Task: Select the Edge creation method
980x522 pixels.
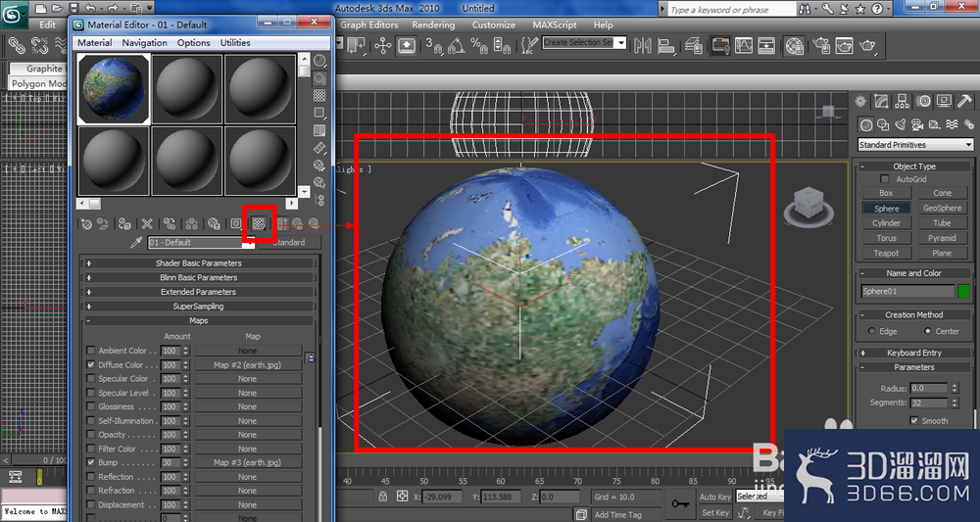Action: coord(871,331)
